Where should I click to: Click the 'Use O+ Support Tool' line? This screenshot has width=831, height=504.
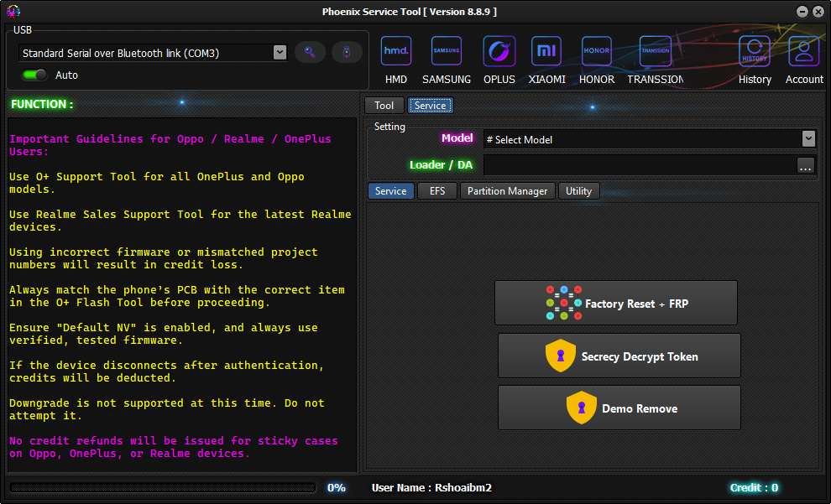click(157, 183)
